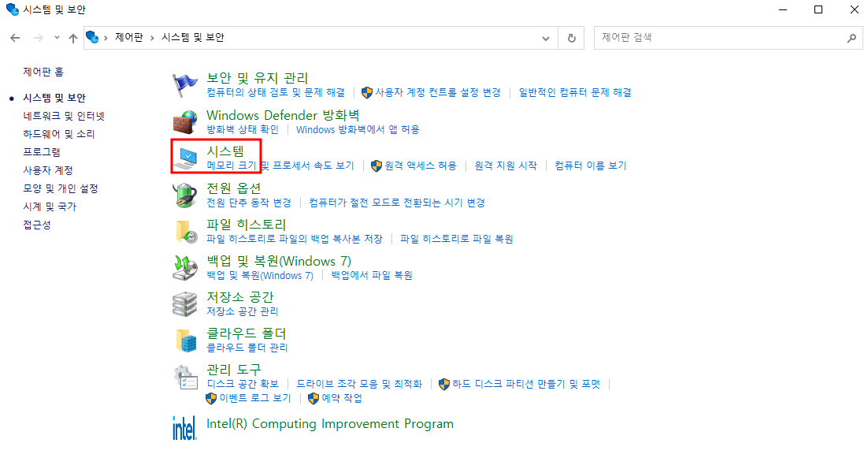Open Intel(R) Computing Improvement Program link
The image size is (868, 469).
330,423
